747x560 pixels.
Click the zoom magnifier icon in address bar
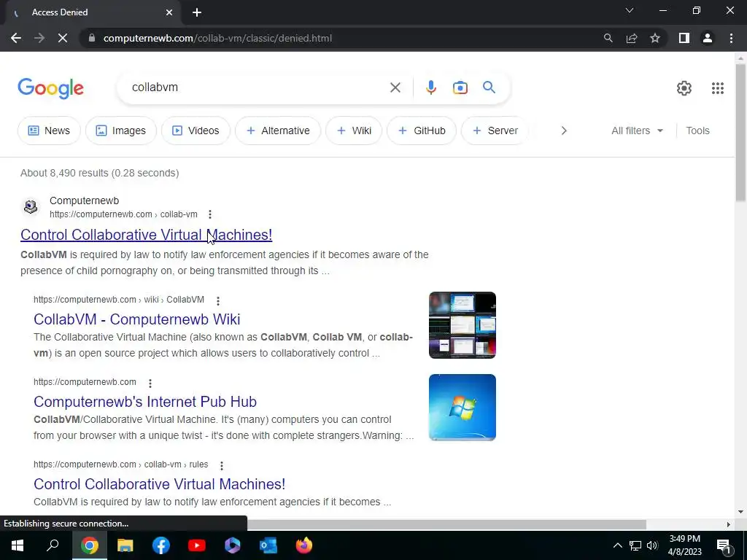point(608,38)
